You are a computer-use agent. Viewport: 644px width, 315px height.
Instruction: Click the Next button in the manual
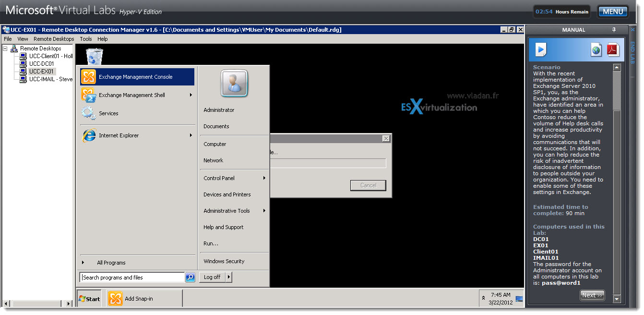[x=592, y=295]
